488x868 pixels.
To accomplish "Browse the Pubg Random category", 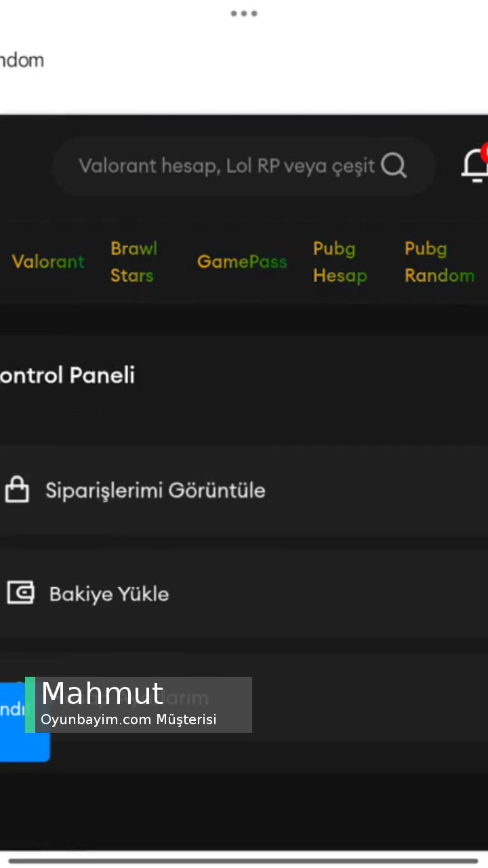I will pos(439,262).
